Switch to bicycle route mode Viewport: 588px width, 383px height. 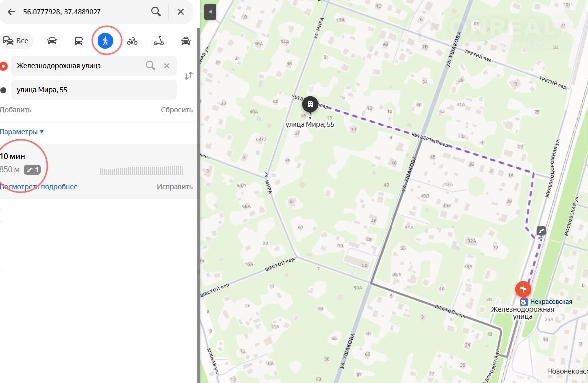(x=132, y=41)
